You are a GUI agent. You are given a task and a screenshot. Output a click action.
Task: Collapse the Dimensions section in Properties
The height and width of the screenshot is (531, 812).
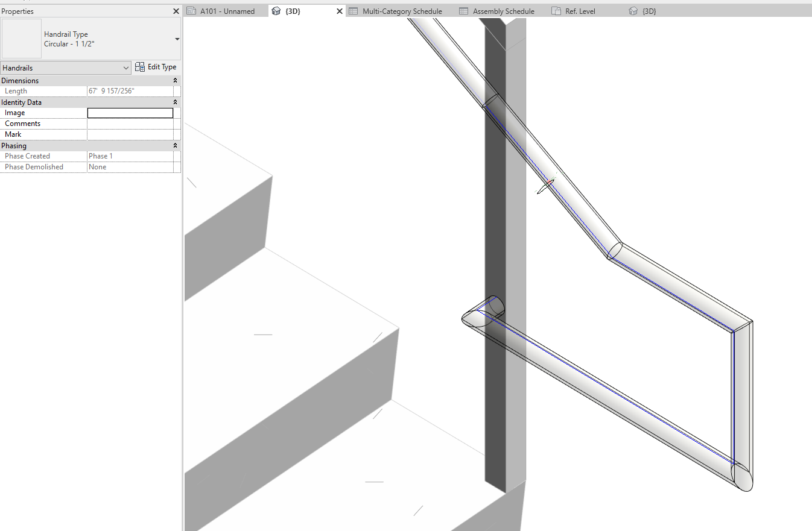coord(175,80)
